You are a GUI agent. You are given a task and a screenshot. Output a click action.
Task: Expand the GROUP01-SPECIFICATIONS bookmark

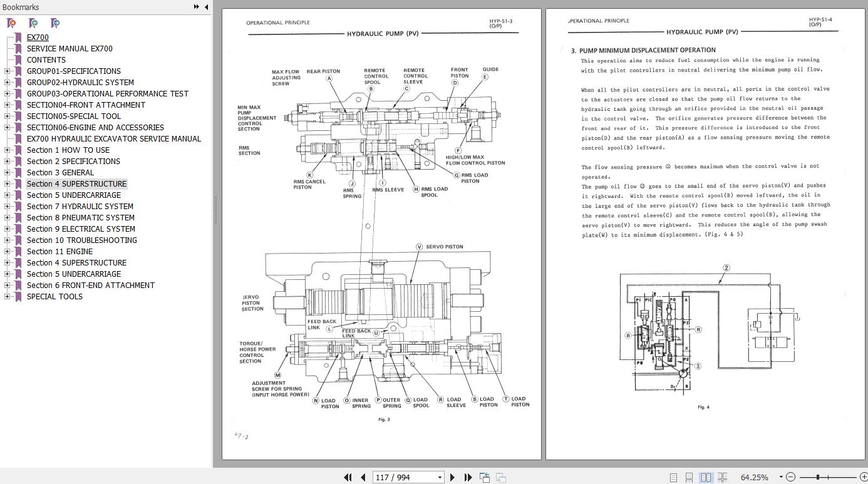(x=7, y=71)
